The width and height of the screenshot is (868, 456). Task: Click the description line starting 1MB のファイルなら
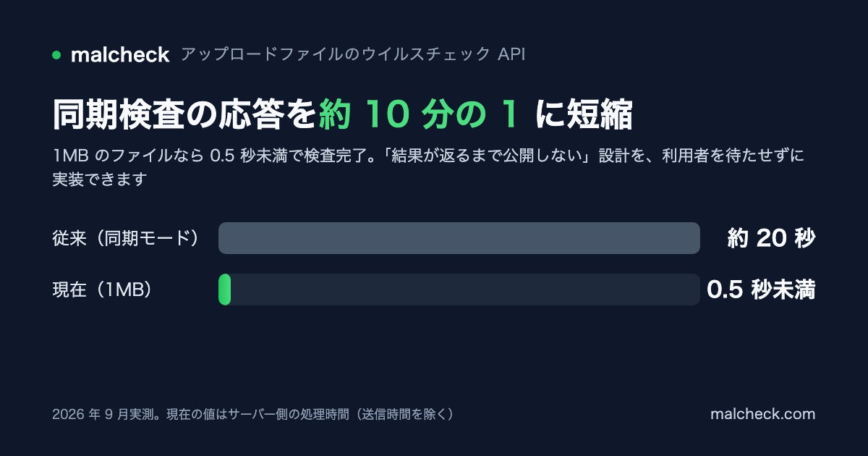[428, 156]
